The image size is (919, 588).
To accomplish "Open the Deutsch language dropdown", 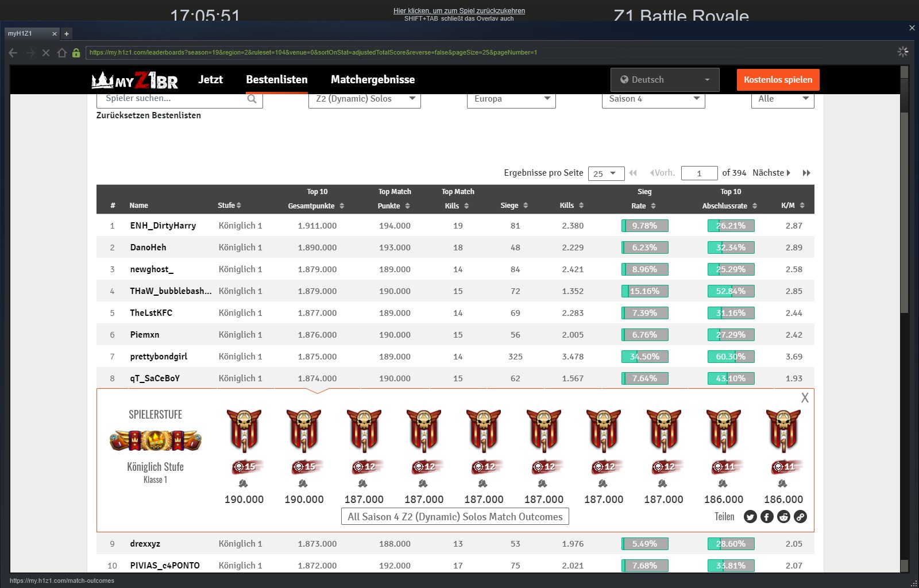I will 665,80.
